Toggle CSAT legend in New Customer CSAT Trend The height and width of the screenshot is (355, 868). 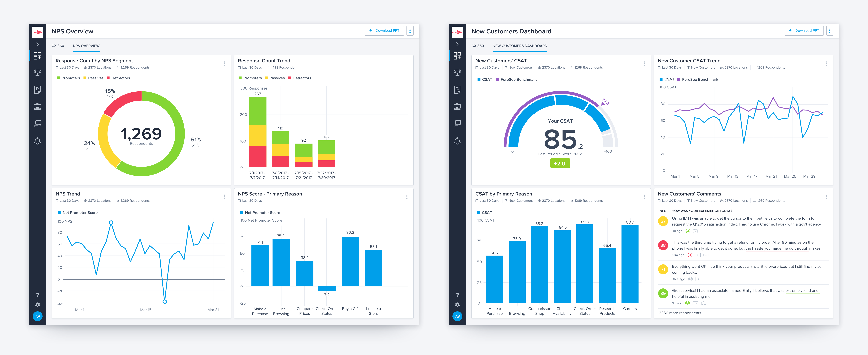pyautogui.click(x=667, y=79)
